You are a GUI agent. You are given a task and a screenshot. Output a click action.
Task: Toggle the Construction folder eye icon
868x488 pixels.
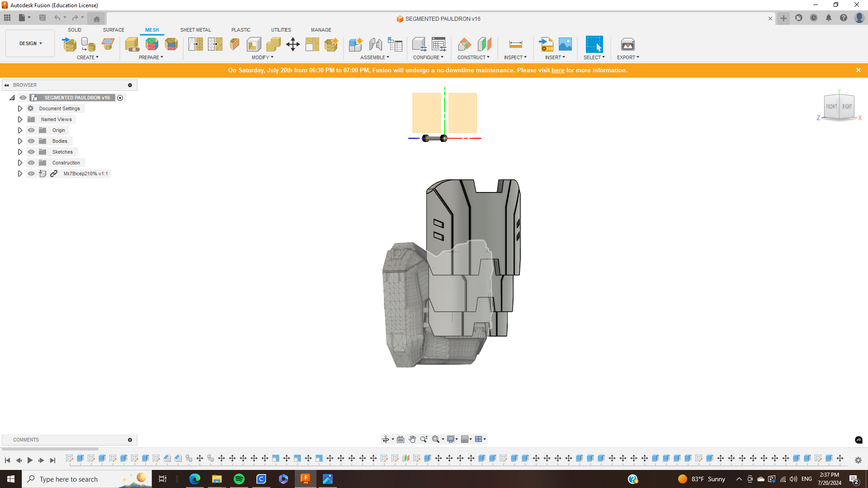[x=31, y=163]
